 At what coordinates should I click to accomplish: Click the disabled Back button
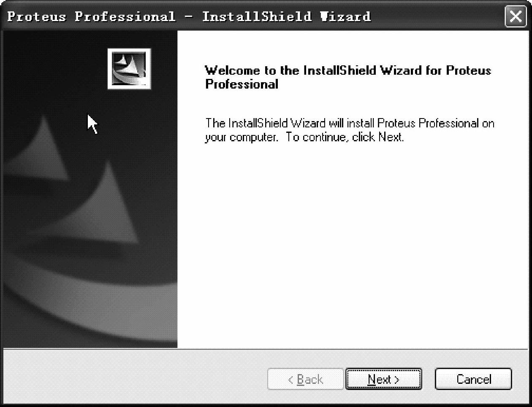point(305,379)
